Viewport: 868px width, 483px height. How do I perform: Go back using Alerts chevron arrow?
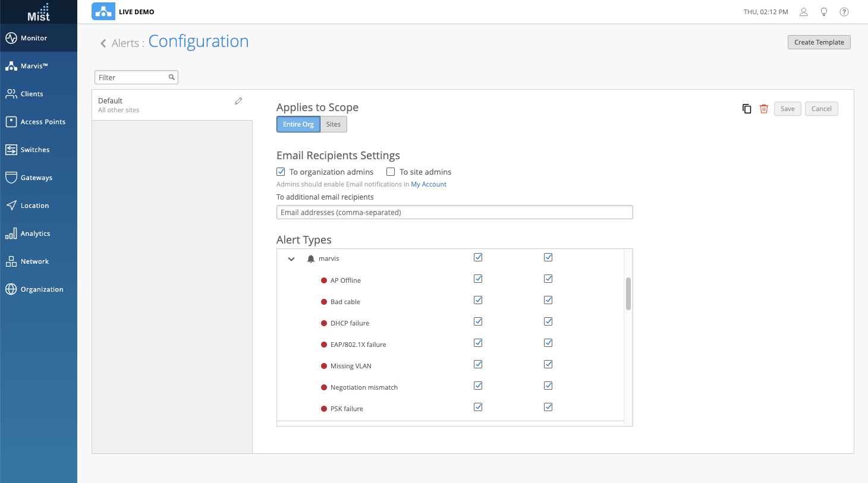[x=103, y=43]
